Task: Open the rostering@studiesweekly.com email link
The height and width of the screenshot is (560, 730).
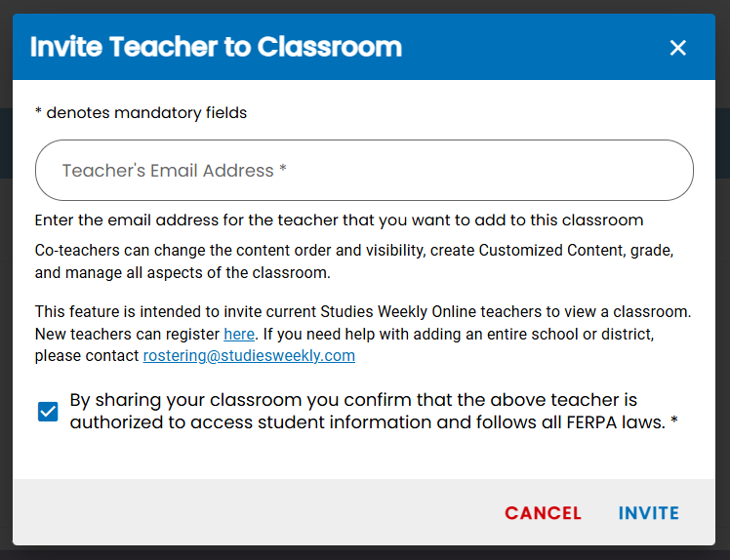Action: click(x=249, y=356)
